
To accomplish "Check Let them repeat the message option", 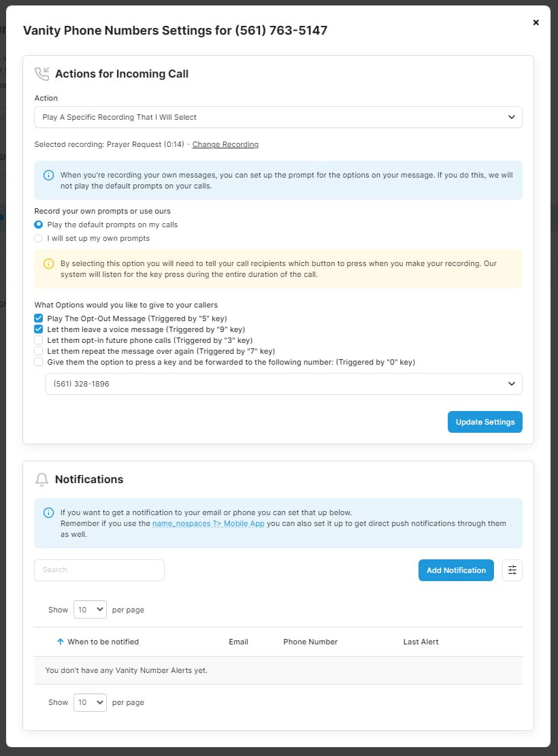I will click(x=39, y=351).
